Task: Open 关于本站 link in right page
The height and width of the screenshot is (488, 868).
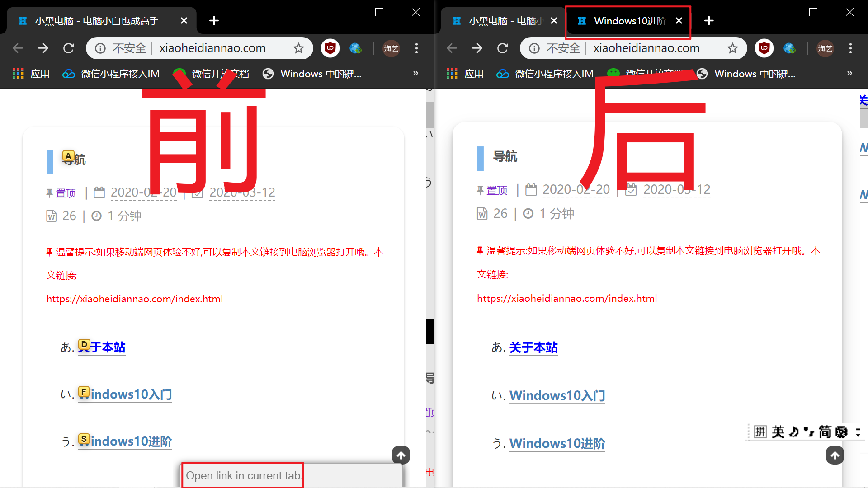Action: click(x=533, y=347)
